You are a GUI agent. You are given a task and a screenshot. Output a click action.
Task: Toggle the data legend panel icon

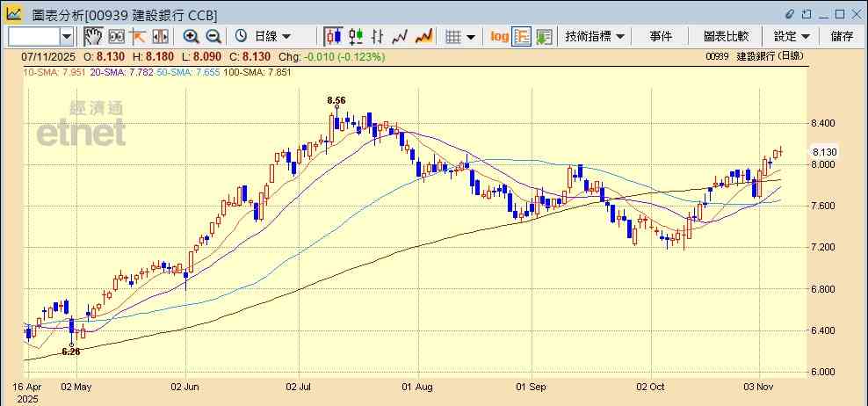(544, 36)
